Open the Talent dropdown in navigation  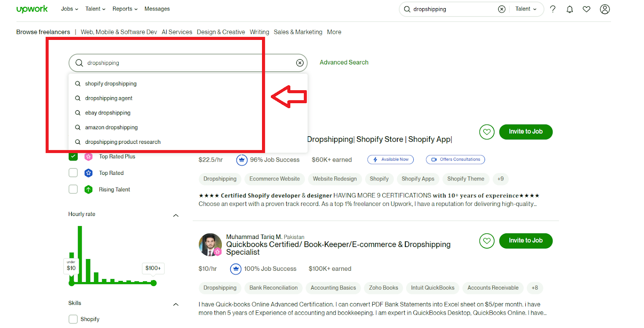[x=95, y=9]
